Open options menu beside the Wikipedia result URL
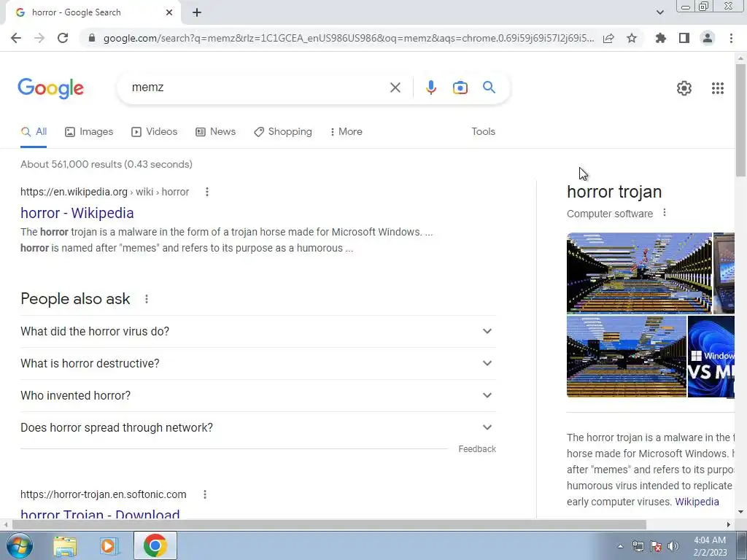The width and height of the screenshot is (747, 560). pos(206,192)
